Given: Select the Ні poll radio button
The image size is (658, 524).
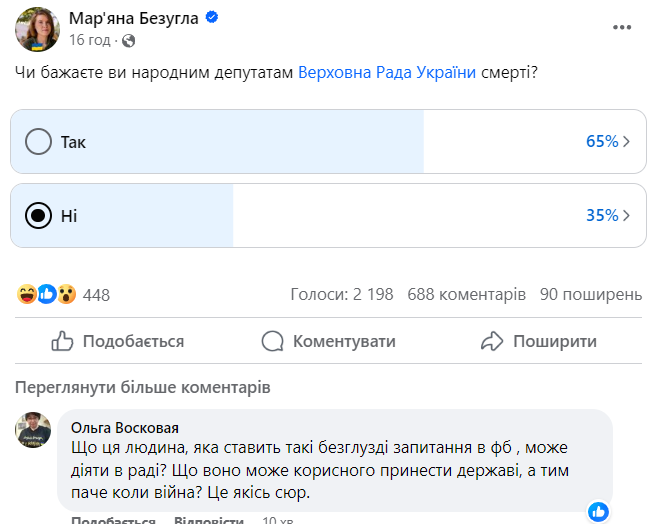Looking at the screenshot, I should click(38, 215).
